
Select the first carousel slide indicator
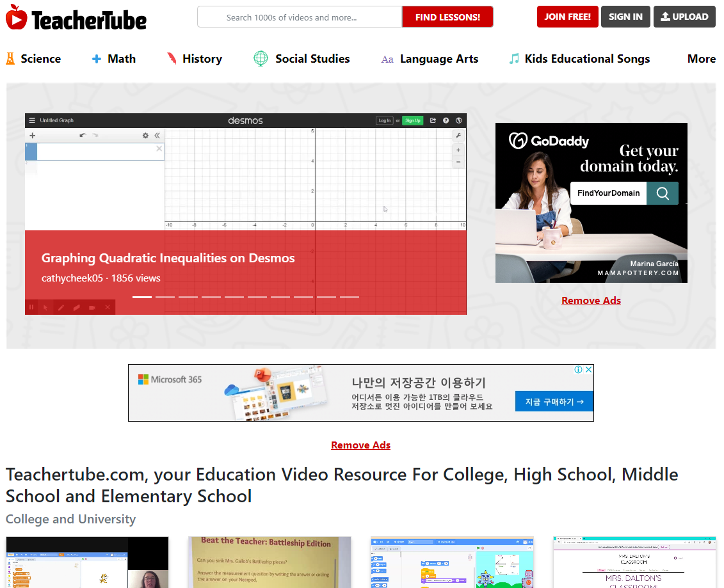click(142, 298)
